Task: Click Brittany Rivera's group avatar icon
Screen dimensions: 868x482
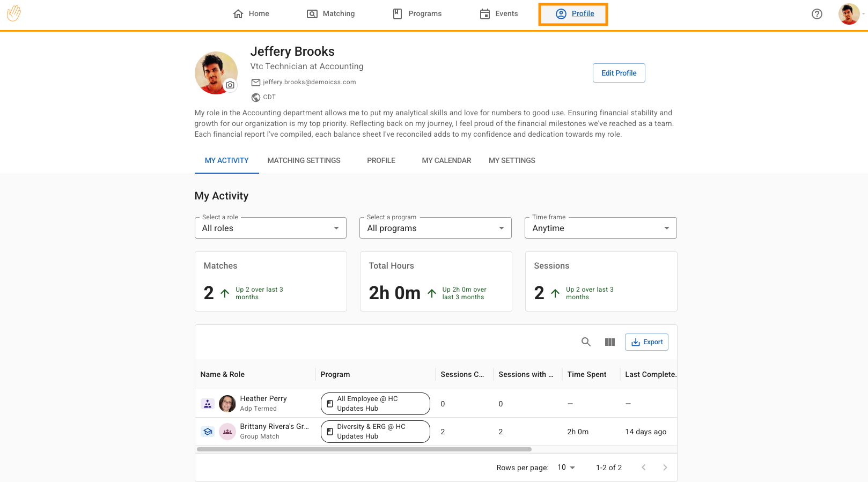Action: [227, 432]
